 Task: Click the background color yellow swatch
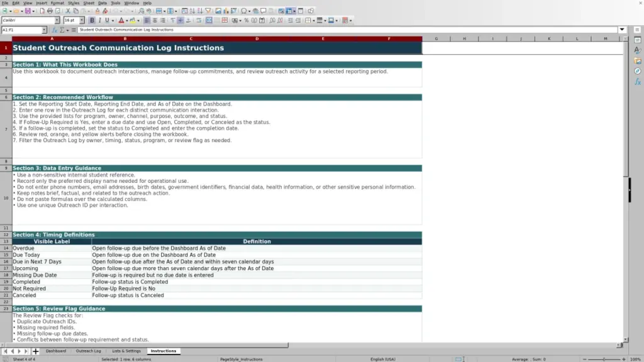point(133,20)
